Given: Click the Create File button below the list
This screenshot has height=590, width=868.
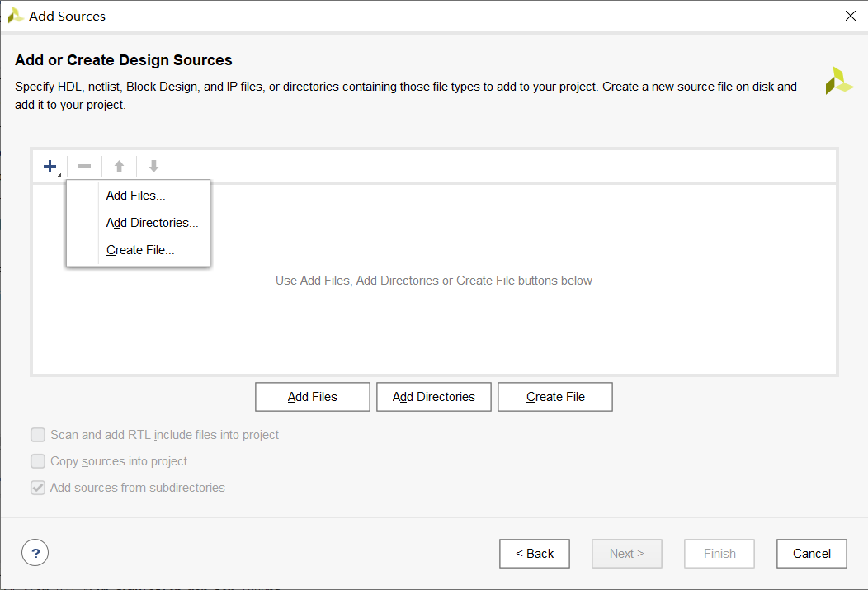Looking at the screenshot, I should (x=555, y=397).
